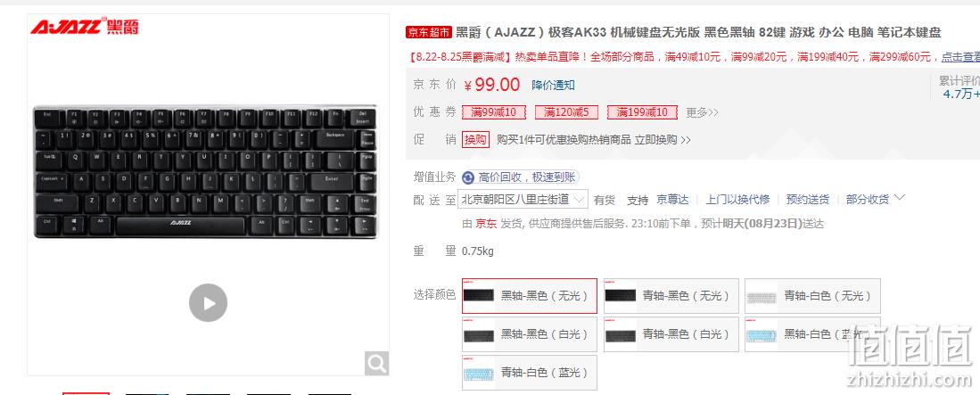Click the 换购 promotion tag
The image size is (980, 395).
(475, 139)
